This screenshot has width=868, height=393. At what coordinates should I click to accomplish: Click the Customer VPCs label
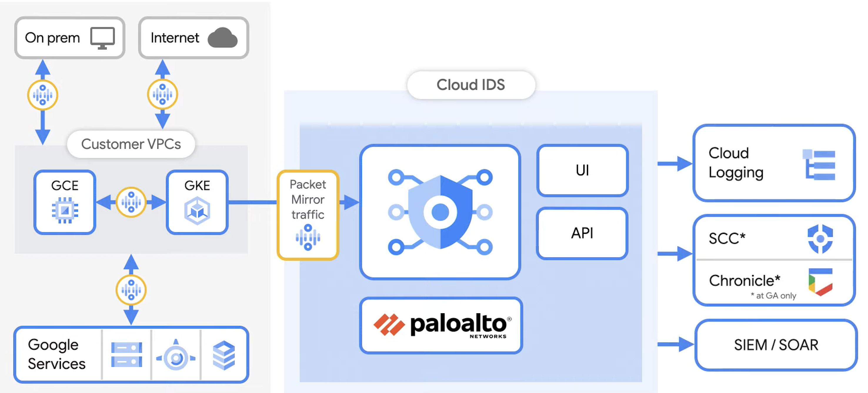[x=131, y=144]
